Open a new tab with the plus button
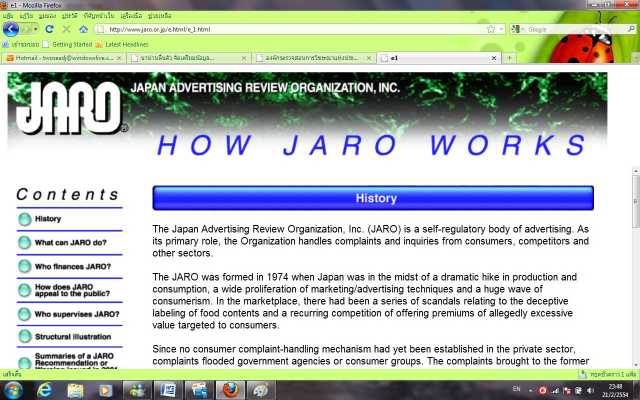 pyautogui.click(x=509, y=58)
